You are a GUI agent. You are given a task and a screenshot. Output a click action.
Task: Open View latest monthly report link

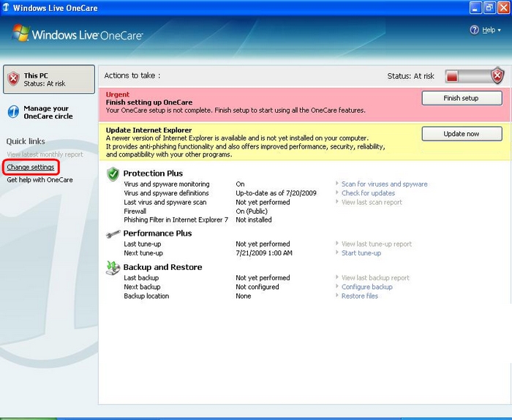(x=45, y=154)
